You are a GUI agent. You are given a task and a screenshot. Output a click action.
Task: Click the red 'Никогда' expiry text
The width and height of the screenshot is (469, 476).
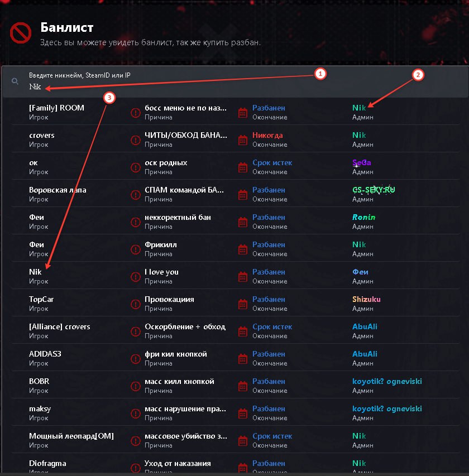point(267,135)
